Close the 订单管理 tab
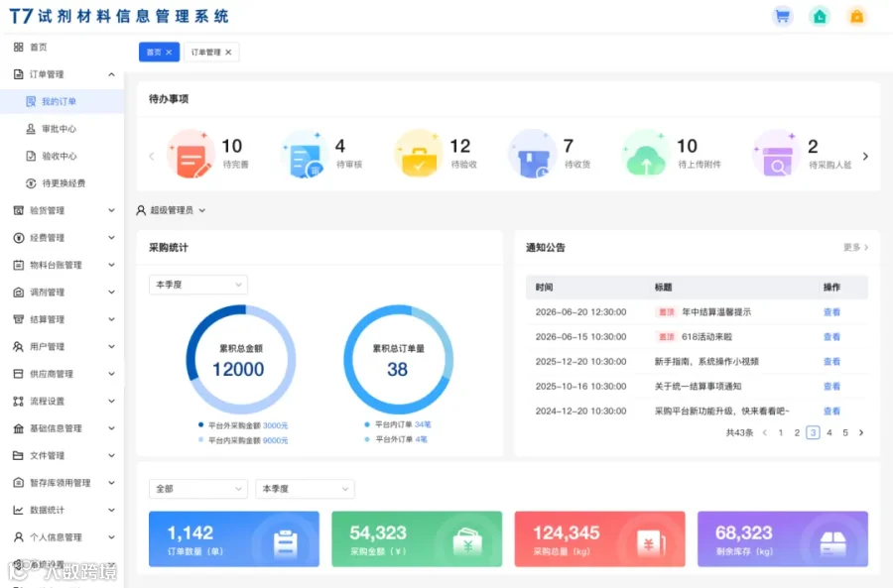 click(x=228, y=53)
